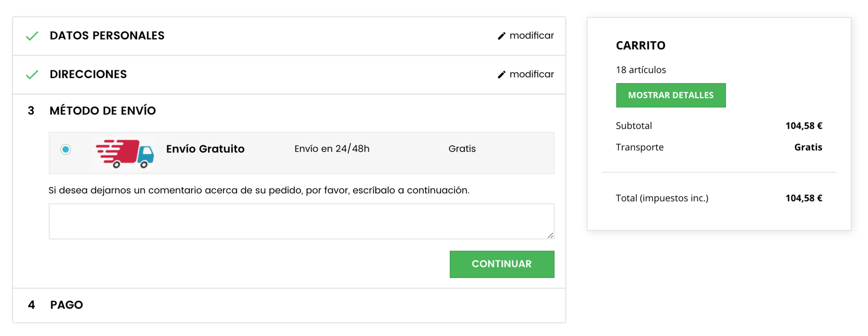Screen dimensions: 868x336
Task: Click the Mostrar Detalles cart button
Action: click(x=670, y=95)
